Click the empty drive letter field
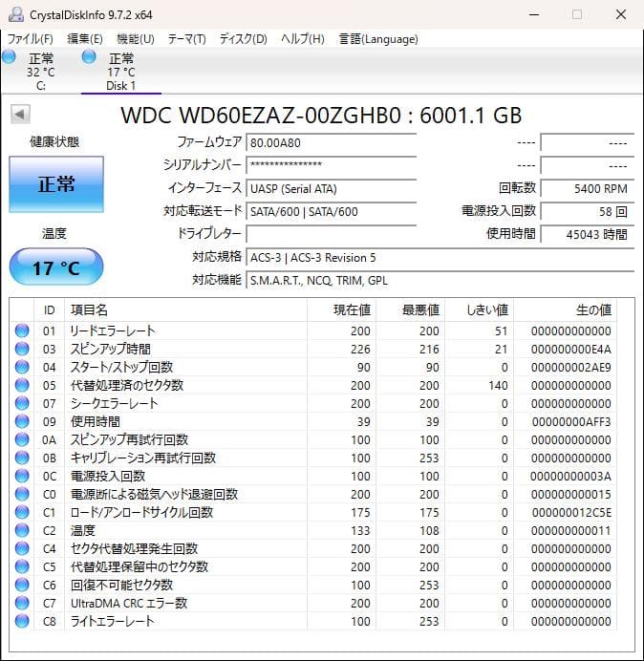 coord(331,234)
